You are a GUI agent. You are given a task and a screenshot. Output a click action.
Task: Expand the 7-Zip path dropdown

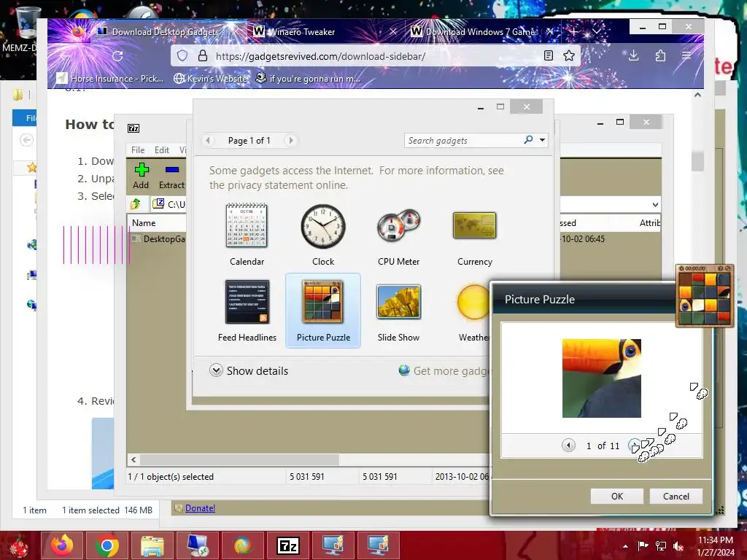coord(655,204)
